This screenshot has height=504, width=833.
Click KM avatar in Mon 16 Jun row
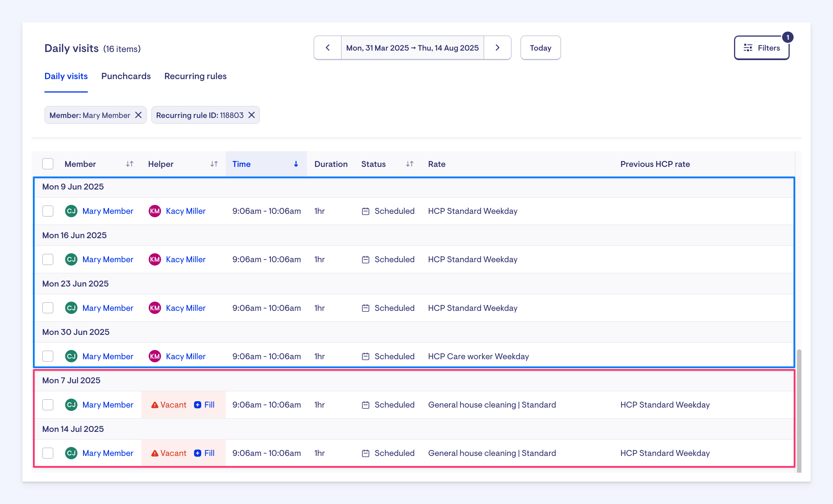[x=155, y=259]
